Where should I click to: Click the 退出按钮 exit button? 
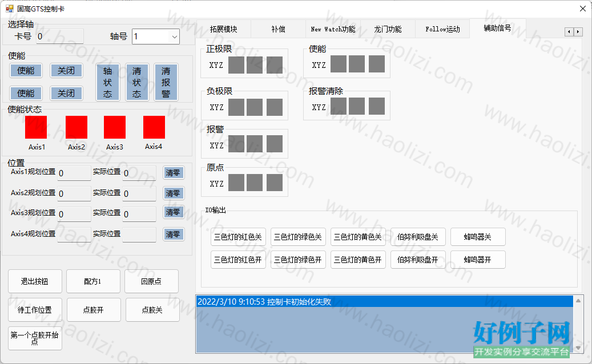[35, 281]
